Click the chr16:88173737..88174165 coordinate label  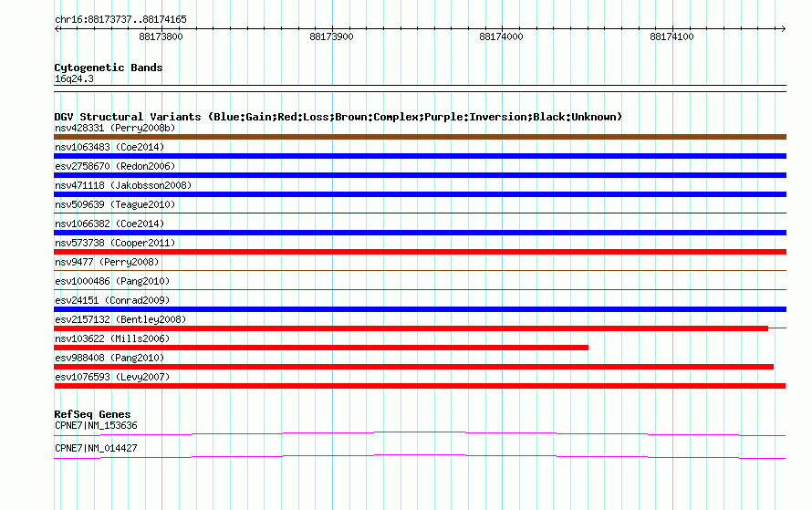(x=120, y=20)
